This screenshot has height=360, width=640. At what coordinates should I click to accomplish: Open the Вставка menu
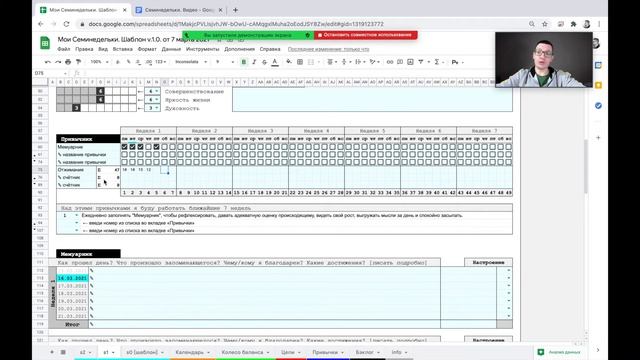pyautogui.click(x=122, y=49)
